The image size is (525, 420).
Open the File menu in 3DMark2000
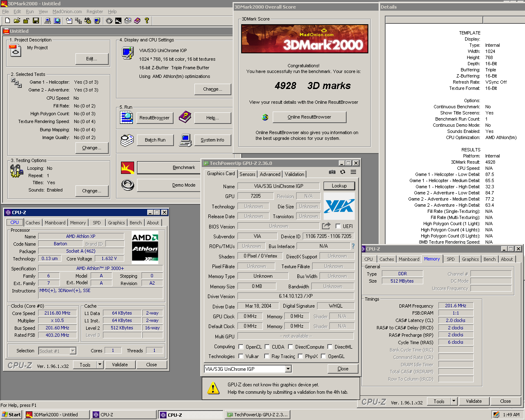(5, 11)
